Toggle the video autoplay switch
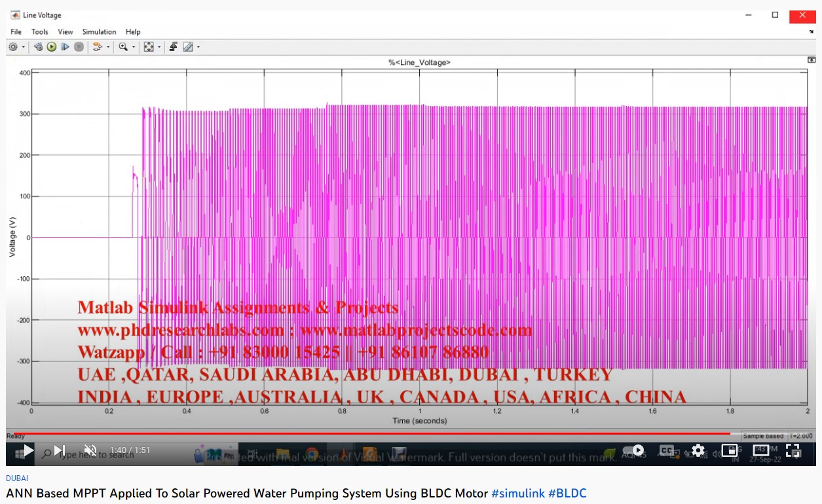The image size is (822, 504). coord(633,450)
